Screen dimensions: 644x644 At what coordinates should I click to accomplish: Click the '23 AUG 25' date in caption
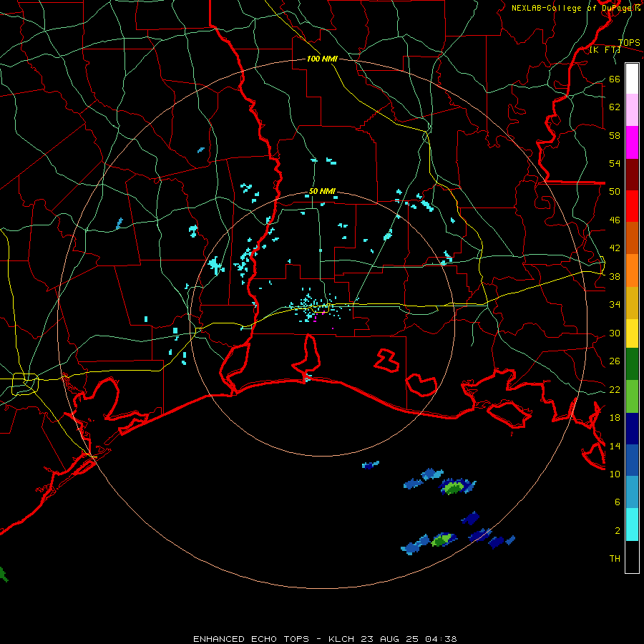[390, 639]
